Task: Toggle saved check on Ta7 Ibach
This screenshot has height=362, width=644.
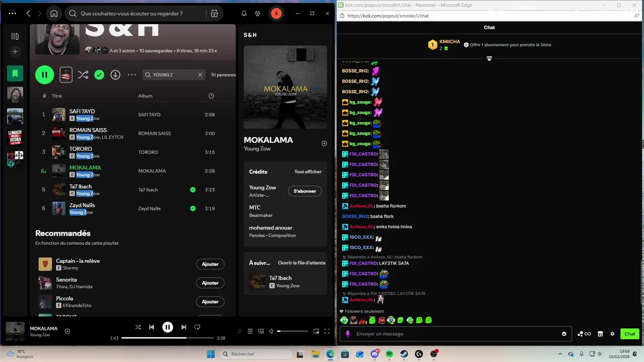Action: (x=193, y=190)
